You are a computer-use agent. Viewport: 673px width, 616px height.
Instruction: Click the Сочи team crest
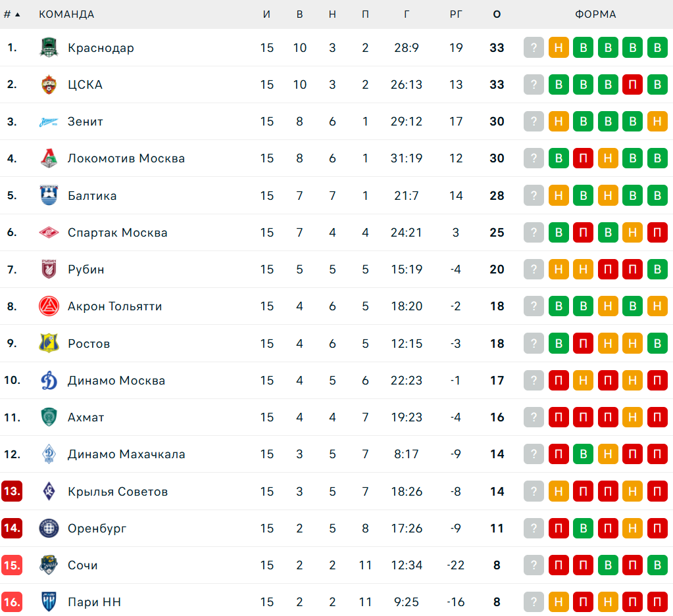(x=49, y=565)
